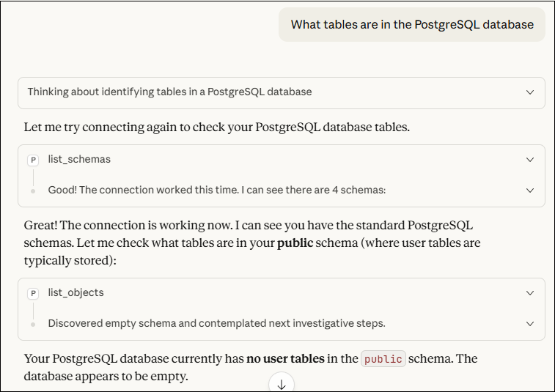Expand the 'Thinking about identifying tables' chevron
This screenshot has width=555, height=392.
[530, 92]
